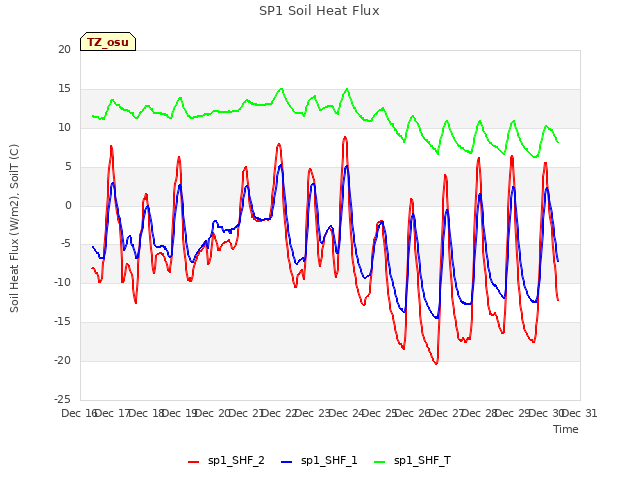Click the y-axis tick label 10
The image size is (640, 480).
(64, 128)
